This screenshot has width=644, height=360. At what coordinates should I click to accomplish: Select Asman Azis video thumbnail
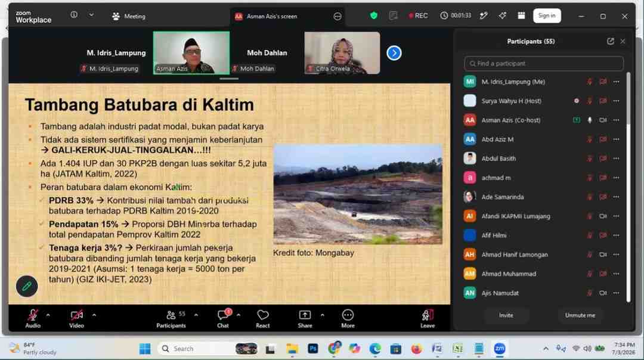(x=191, y=53)
